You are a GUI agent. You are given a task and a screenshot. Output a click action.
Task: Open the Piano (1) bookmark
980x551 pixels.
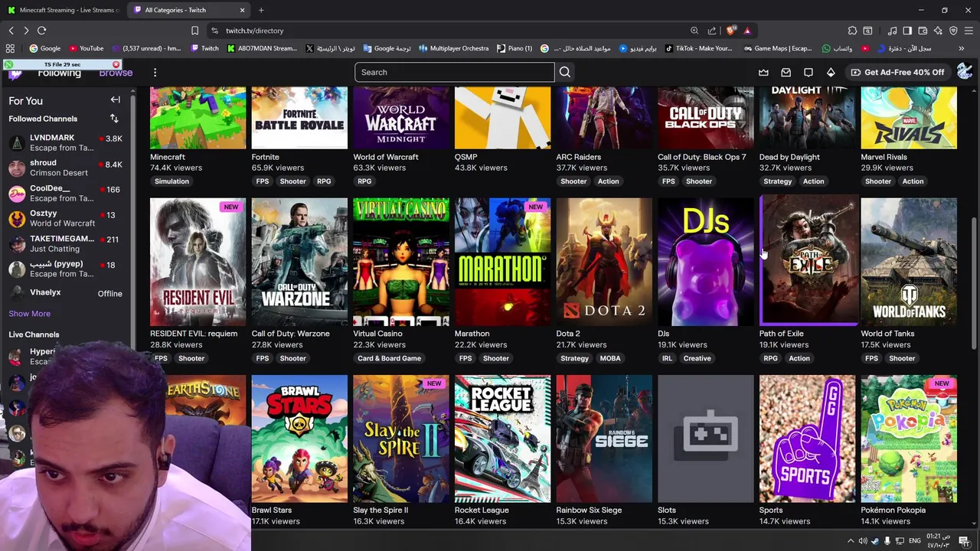pos(514,48)
